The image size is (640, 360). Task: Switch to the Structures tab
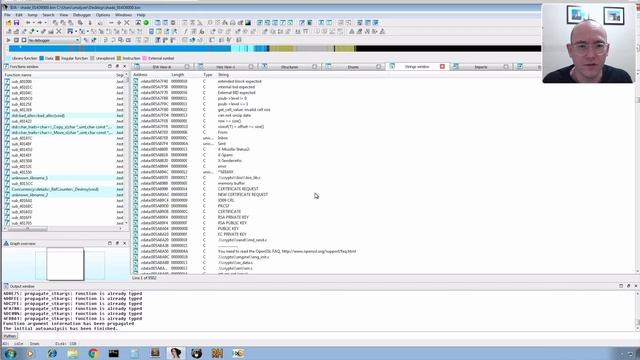[x=289, y=67]
